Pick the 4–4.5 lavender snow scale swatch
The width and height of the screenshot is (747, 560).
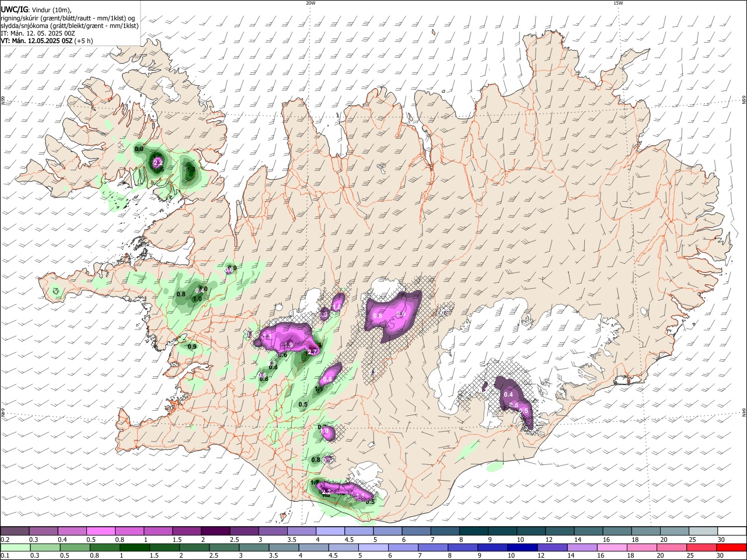tap(329, 531)
